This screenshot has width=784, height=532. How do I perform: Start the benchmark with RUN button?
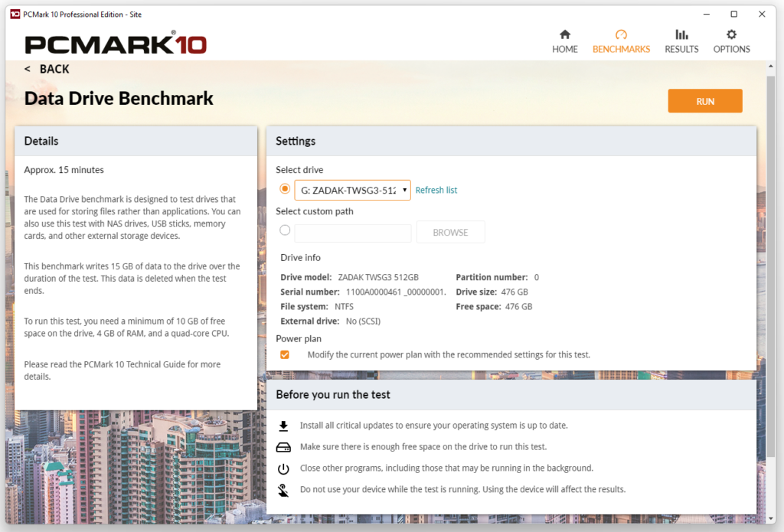pos(705,101)
